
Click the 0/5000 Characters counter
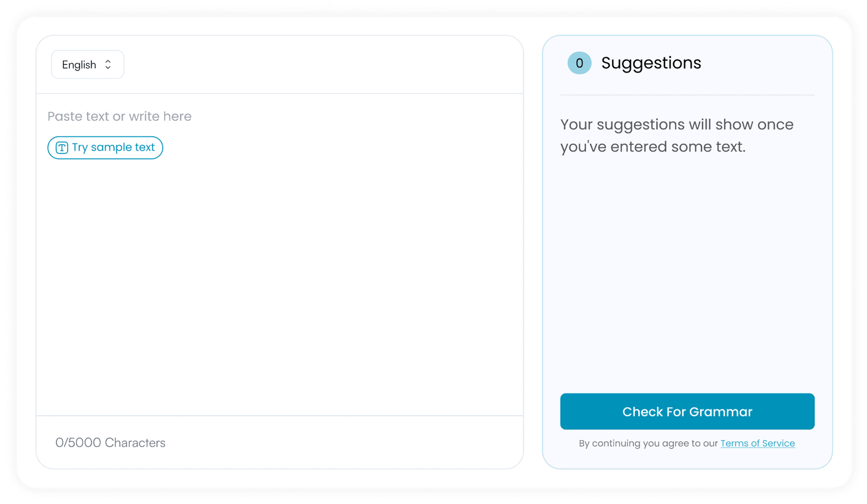coord(111,442)
